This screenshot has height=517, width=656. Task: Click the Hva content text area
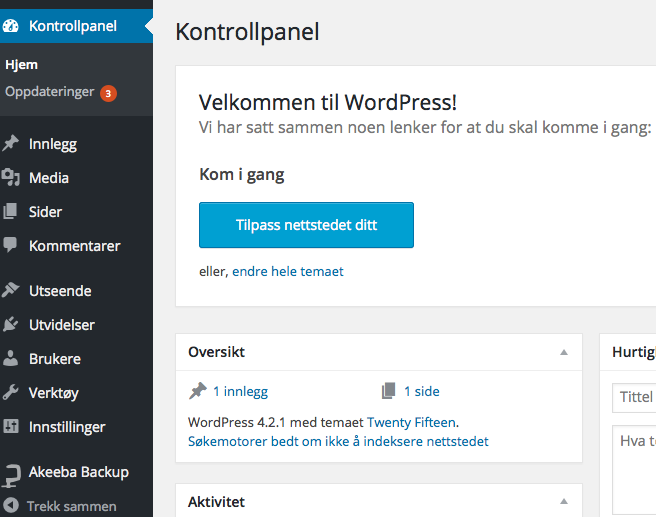634,470
